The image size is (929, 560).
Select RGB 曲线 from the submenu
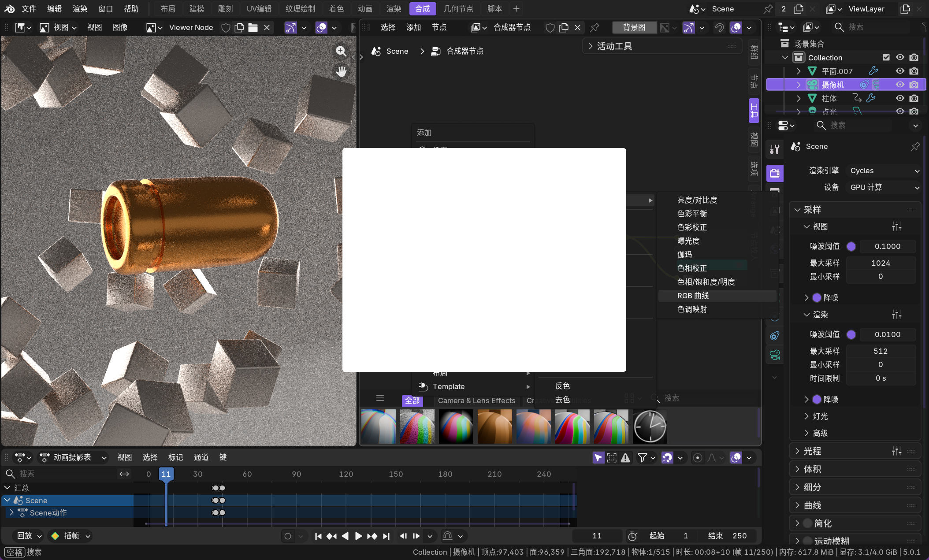click(693, 296)
